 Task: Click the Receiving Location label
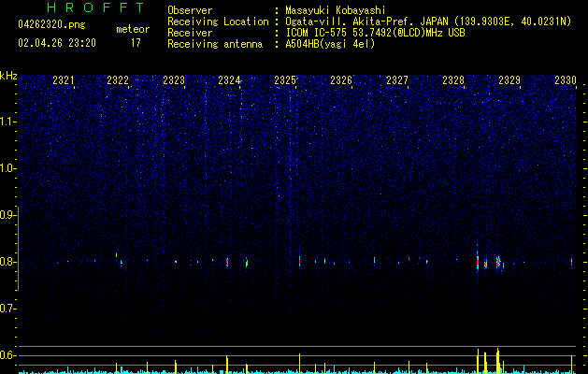tap(218, 22)
